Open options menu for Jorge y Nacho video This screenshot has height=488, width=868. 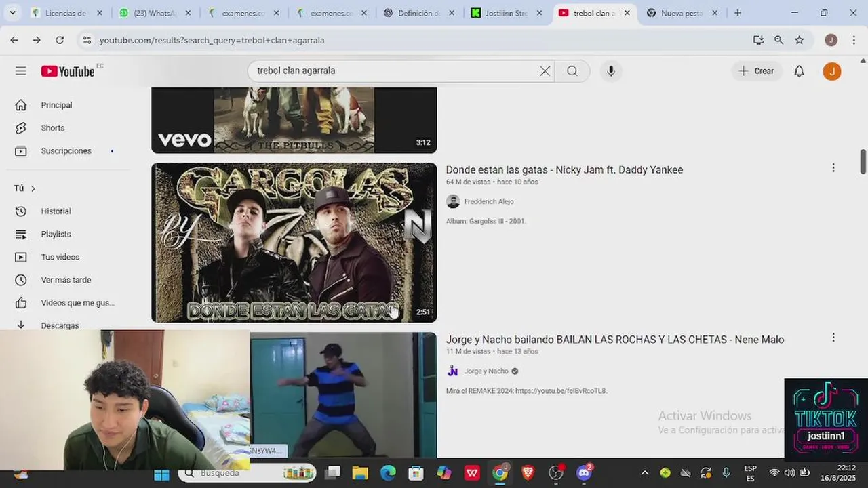[x=833, y=338]
